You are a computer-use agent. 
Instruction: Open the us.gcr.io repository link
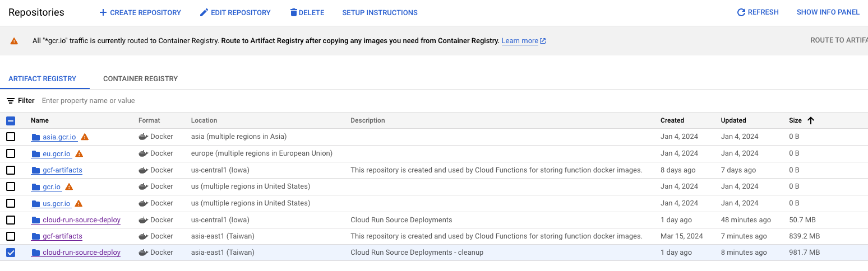pyautogui.click(x=56, y=204)
